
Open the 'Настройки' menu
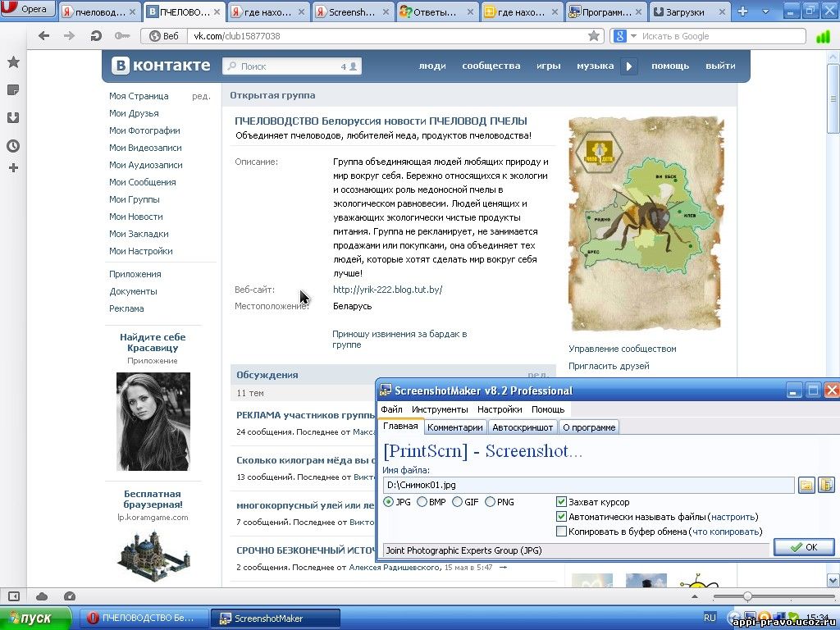click(500, 409)
